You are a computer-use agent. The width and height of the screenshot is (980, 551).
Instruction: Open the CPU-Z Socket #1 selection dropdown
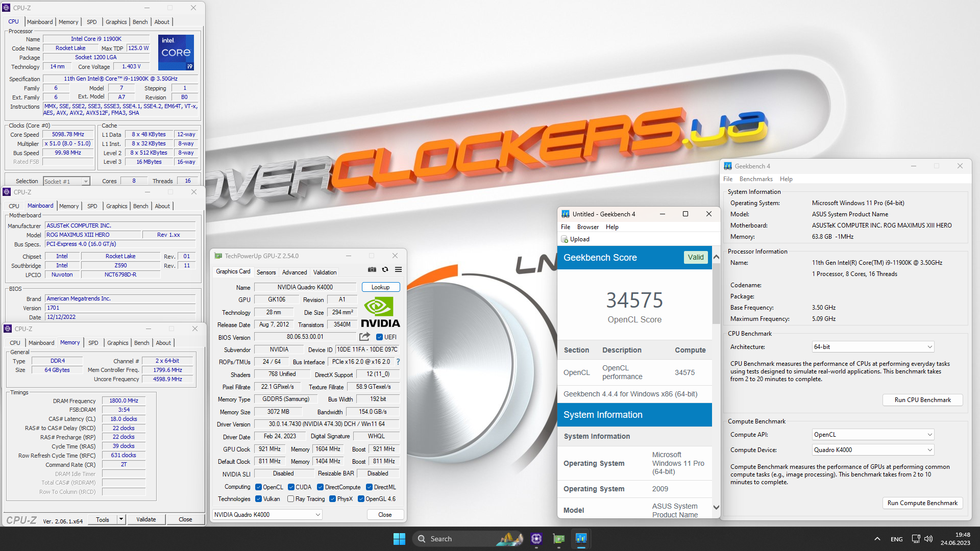66,182
